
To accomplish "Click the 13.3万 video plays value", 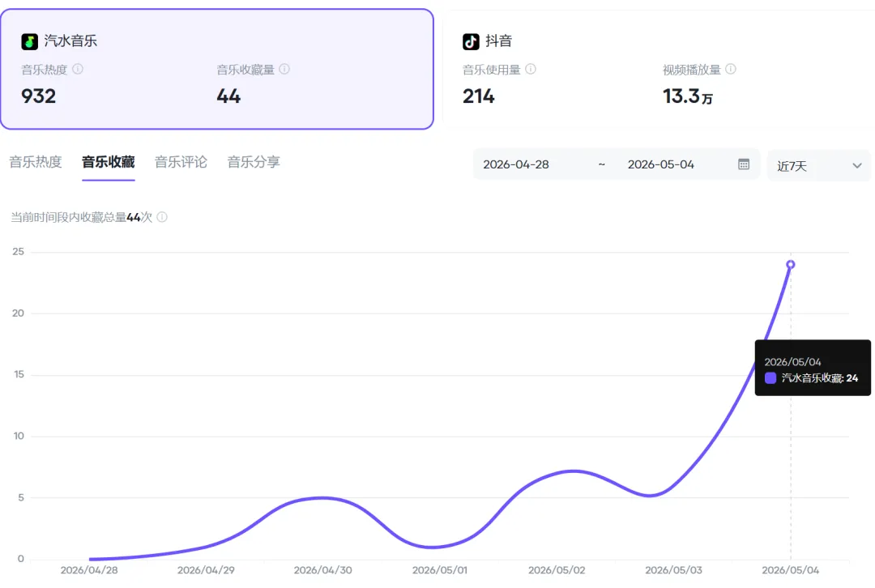I will (688, 96).
